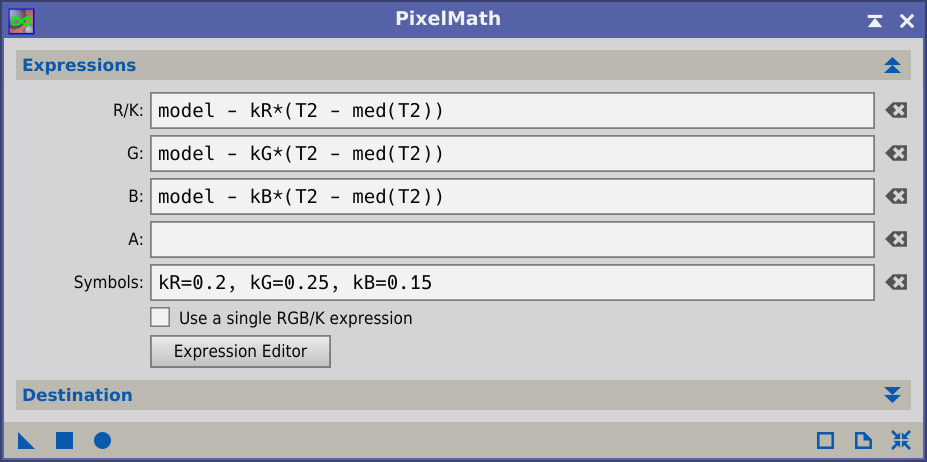Open the documentation browser page icon
927x462 pixels.
863,441
